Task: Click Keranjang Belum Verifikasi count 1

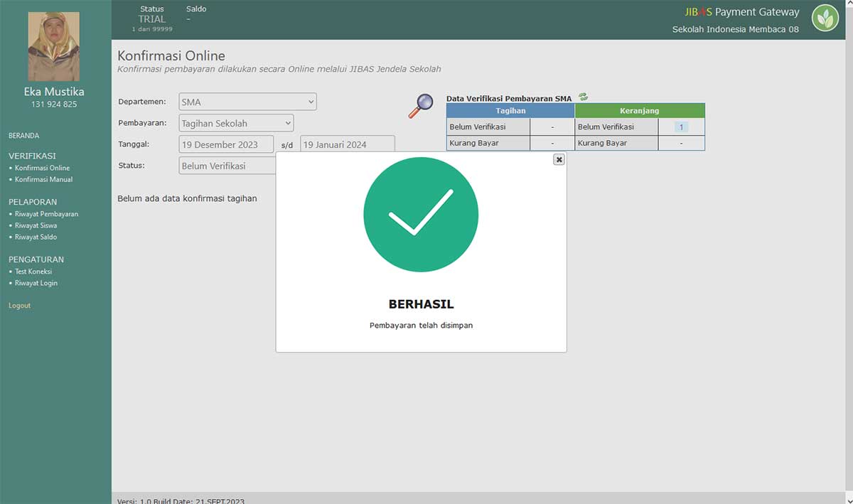Action: tap(680, 127)
